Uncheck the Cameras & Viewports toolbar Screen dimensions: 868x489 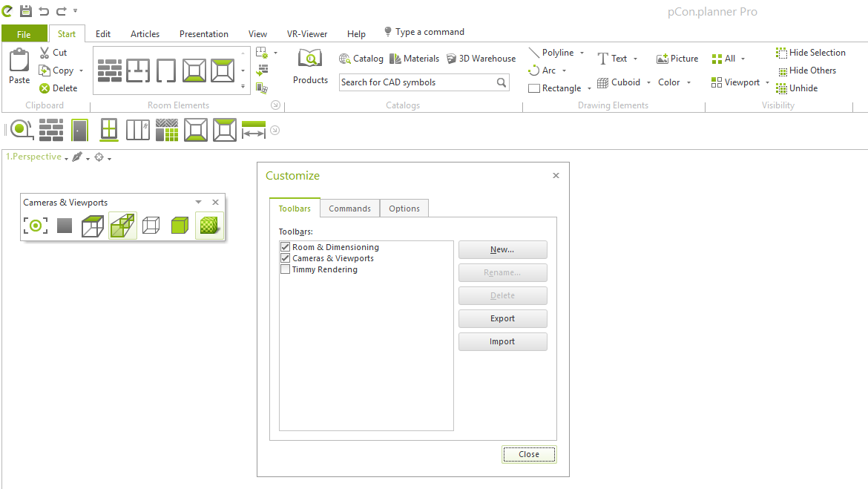[285, 258]
